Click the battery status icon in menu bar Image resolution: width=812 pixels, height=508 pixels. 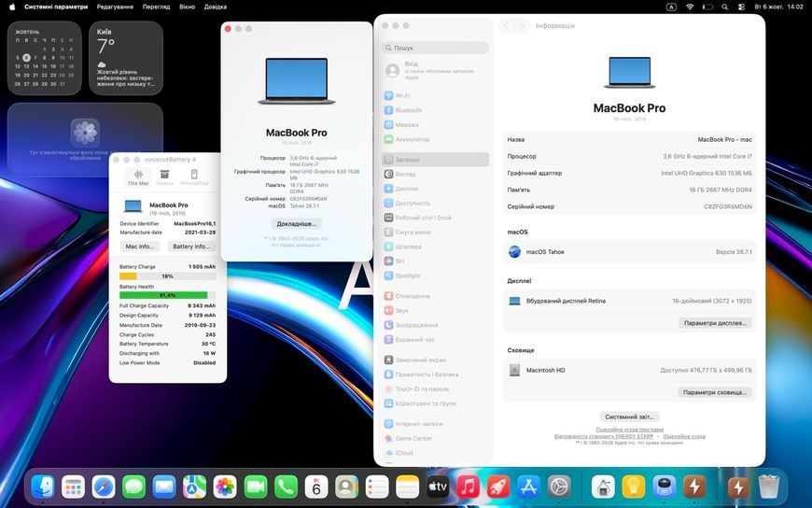click(x=707, y=7)
